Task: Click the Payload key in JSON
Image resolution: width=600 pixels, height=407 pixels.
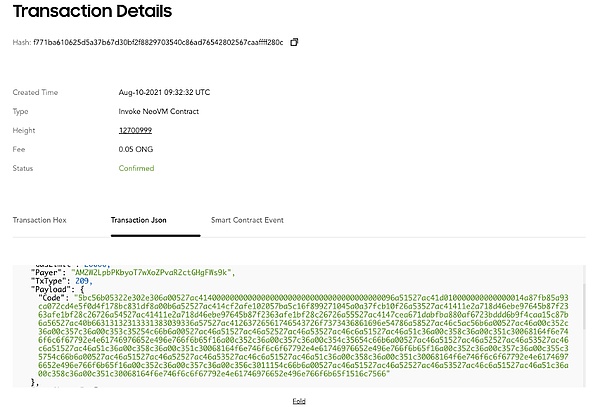Action: click(55, 290)
